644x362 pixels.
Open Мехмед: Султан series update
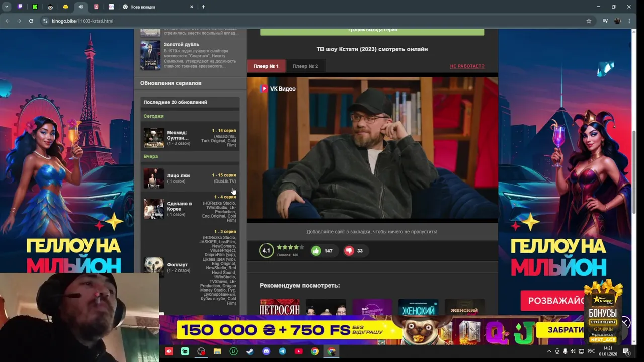[x=178, y=135]
